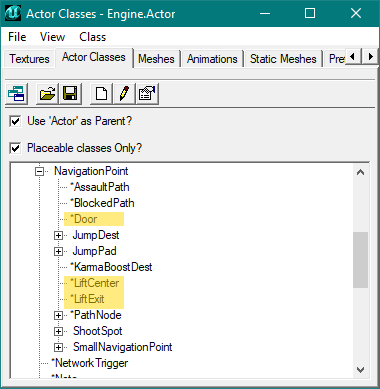
Task: Click the Unreal Editor logo in the title bar
Action: pyautogui.click(x=13, y=14)
